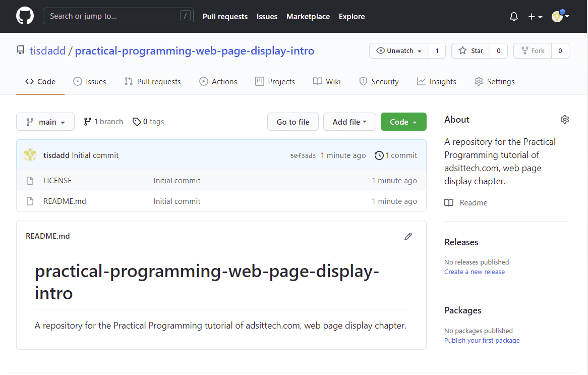
Task: Open the Unwatch dropdown
Action: click(x=398, y=50)
